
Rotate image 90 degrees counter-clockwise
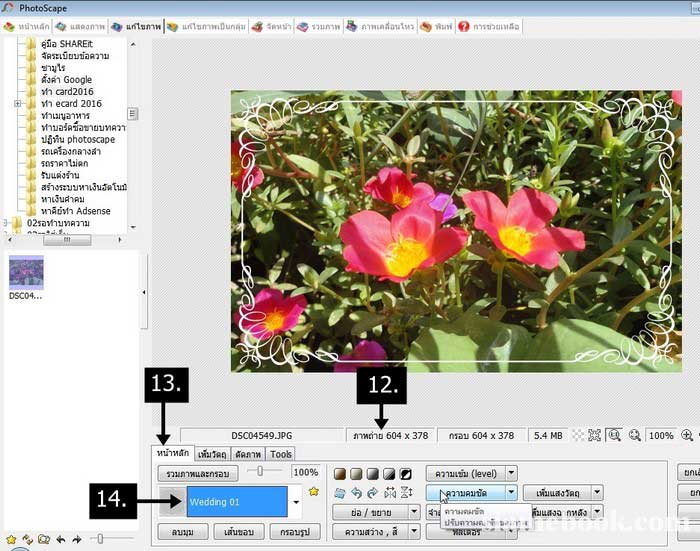point(356,493)
